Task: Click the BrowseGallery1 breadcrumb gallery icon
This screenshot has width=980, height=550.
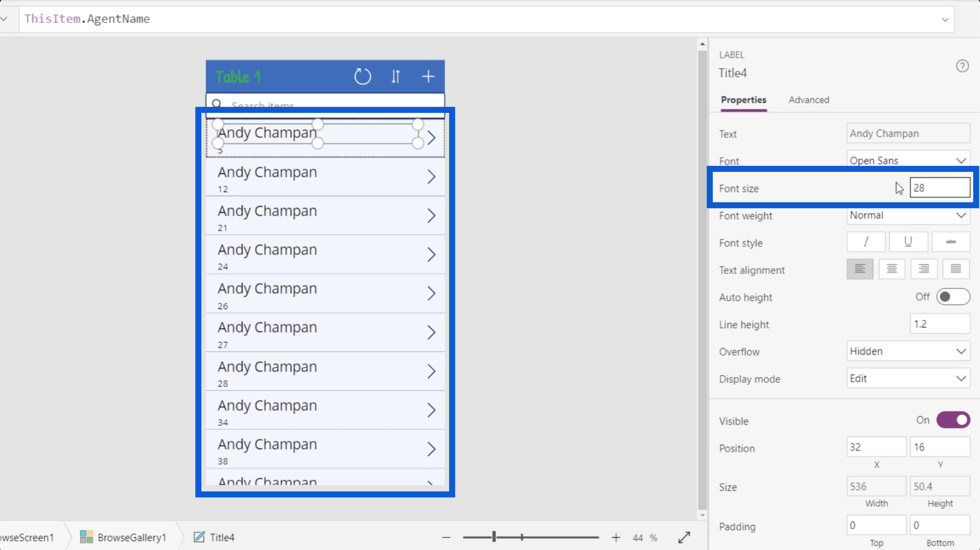Action: [x=87, y=537]
